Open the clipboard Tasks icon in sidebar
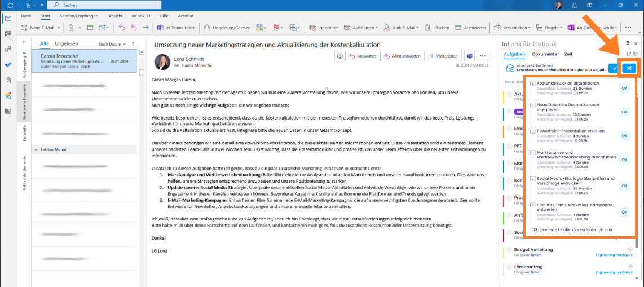Viewport: 644px width, 287px height. [8, 80]
